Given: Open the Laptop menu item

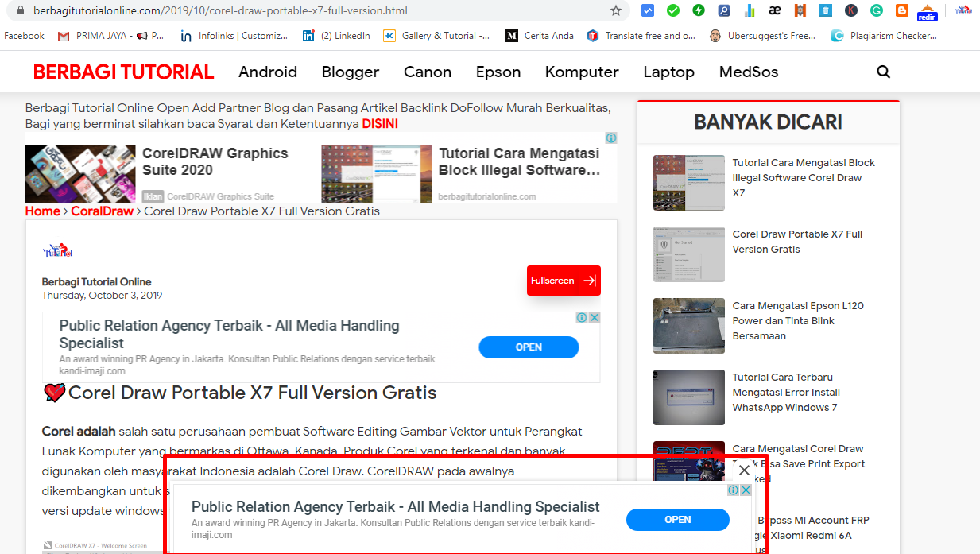Looking at the screenshot, I should (669, 72).
